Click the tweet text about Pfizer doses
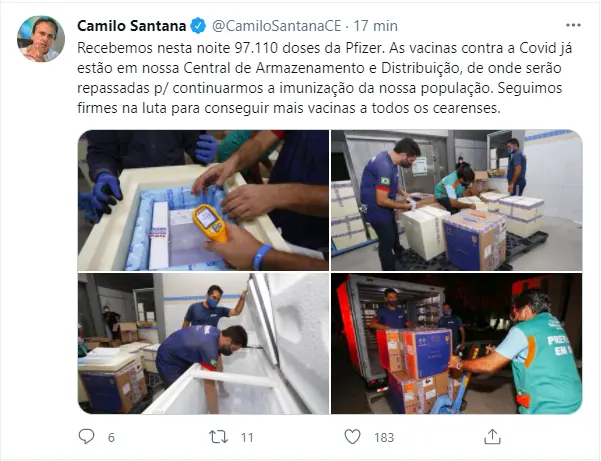The width and height of the screenshot is (601, 461). click(x=325, y=78)
